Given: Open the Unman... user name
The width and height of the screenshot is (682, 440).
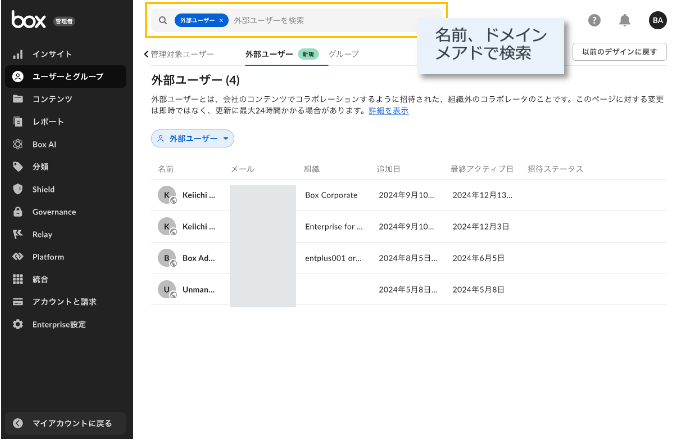Looking at the screenshot, I should 198,290.
